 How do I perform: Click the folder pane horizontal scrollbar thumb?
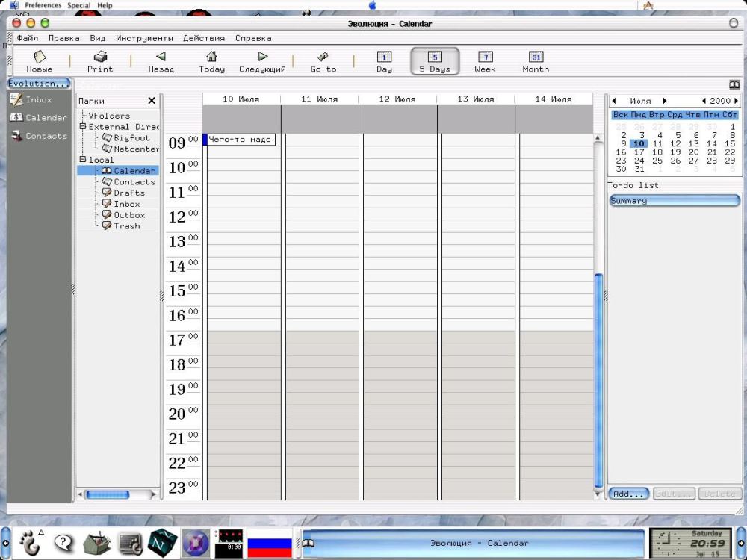click(x=108, y=495)
